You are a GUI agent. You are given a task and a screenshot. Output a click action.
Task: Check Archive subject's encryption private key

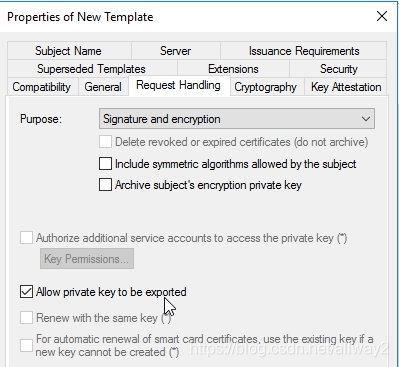(105, 185)
